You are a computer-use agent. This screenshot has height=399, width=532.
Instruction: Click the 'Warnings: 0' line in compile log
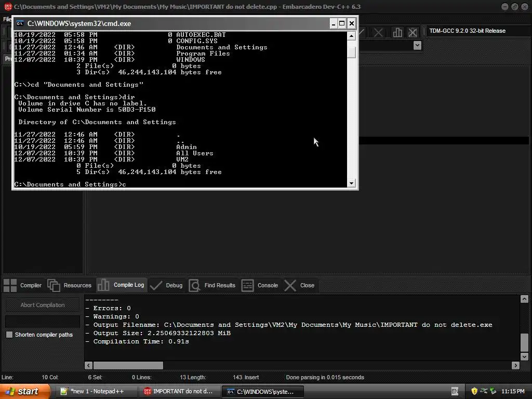coord(112,316)
